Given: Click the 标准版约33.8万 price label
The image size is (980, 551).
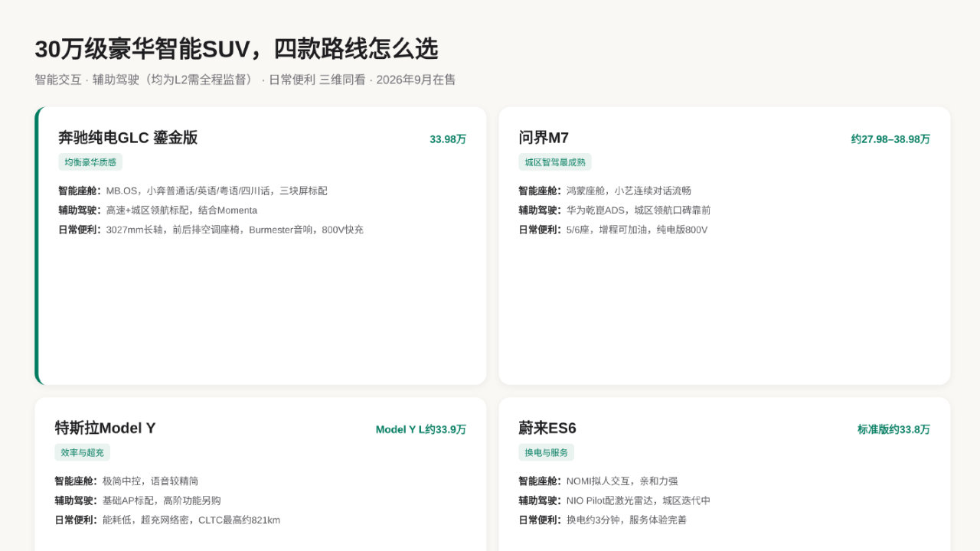Looking at the screenshot, I should click(893, 430).
